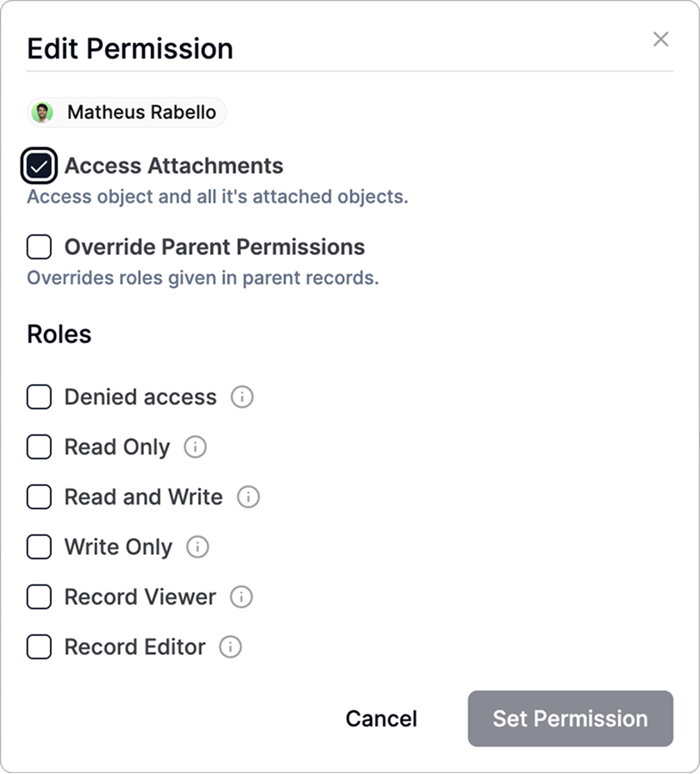Enable the Write Only role

(39, 547)
